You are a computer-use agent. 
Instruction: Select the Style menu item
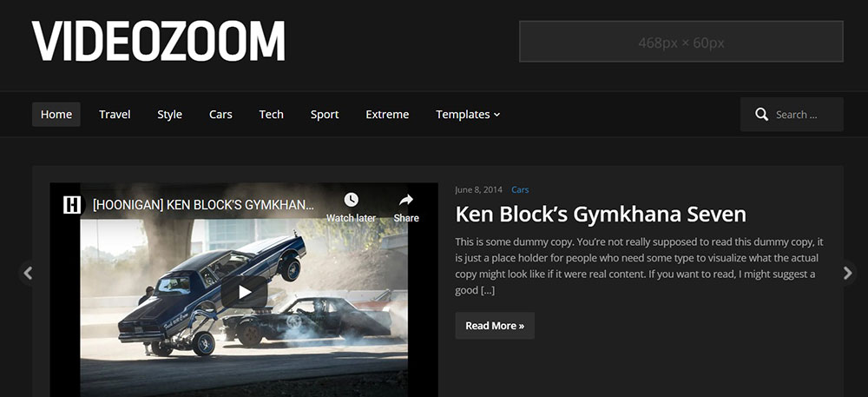click(169, 114)
